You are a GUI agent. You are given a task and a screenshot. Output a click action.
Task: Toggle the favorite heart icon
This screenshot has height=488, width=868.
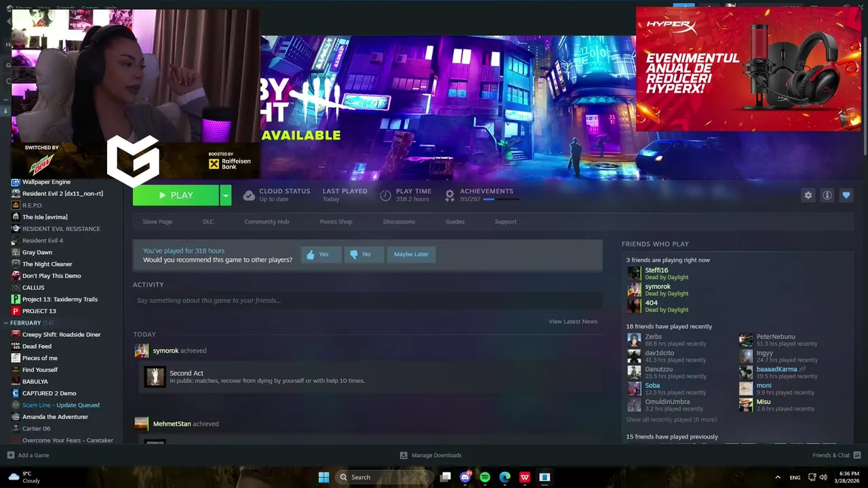coord(846,195)
